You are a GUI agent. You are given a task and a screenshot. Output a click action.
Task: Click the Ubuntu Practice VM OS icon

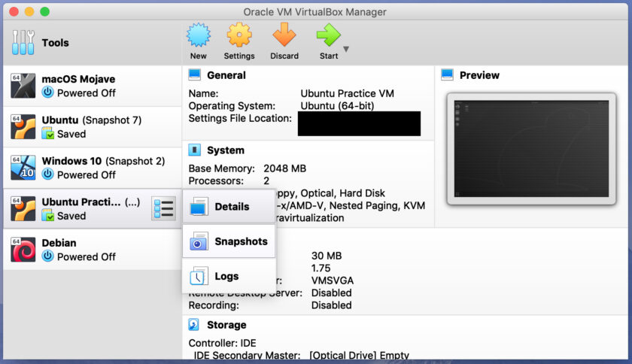(x=23, y=209)
